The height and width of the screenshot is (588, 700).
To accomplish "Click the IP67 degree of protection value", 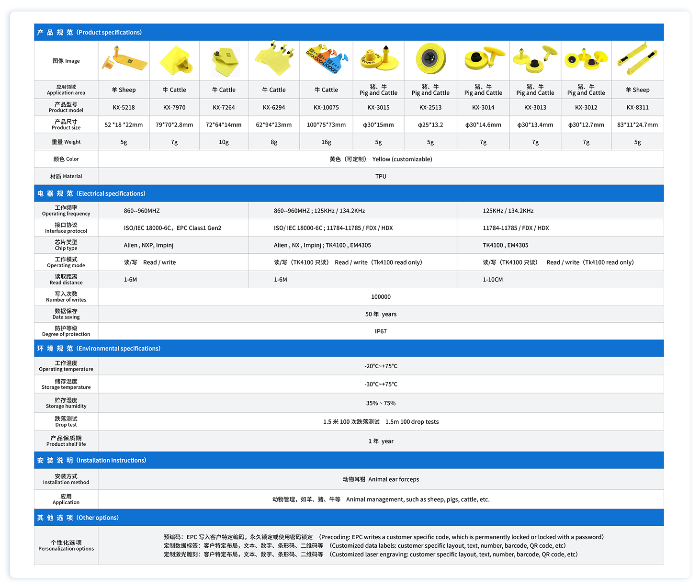I will click(x=381, y=331).
